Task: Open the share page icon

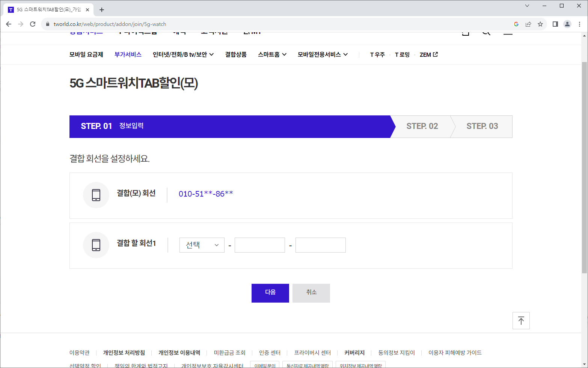Action: (x=528, y=24)
